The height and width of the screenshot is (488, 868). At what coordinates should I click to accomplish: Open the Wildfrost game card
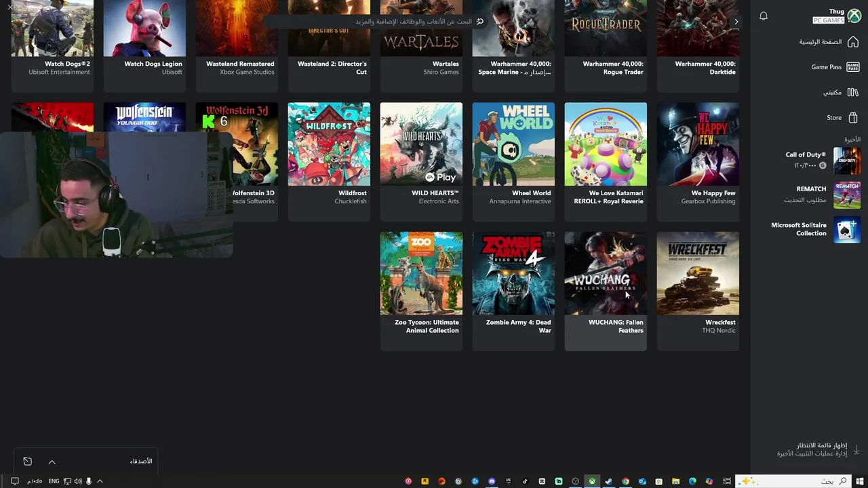click(329, 161)
